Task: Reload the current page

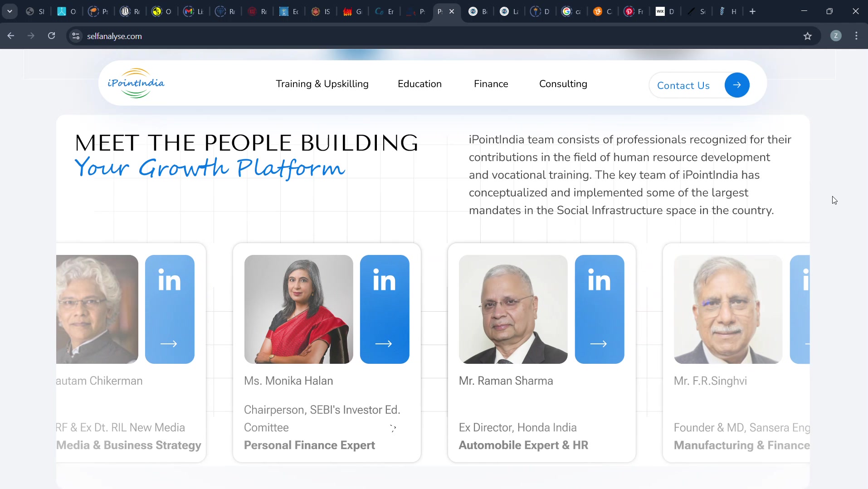Action: pos(52,36)
